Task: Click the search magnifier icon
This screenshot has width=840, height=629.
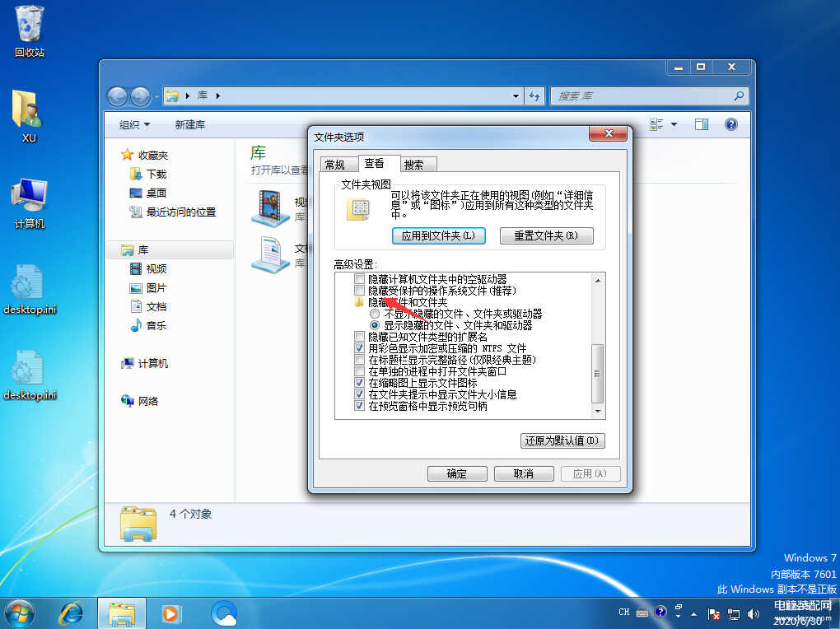Action: point(739,96)
